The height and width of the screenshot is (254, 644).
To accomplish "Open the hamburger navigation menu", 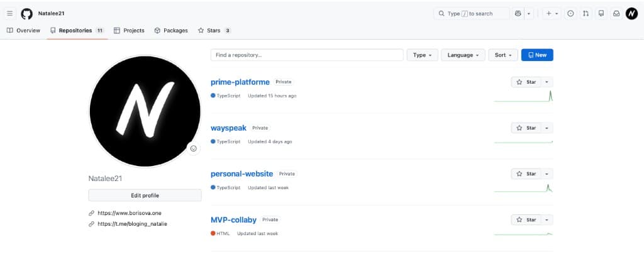I will coord(10,14).
